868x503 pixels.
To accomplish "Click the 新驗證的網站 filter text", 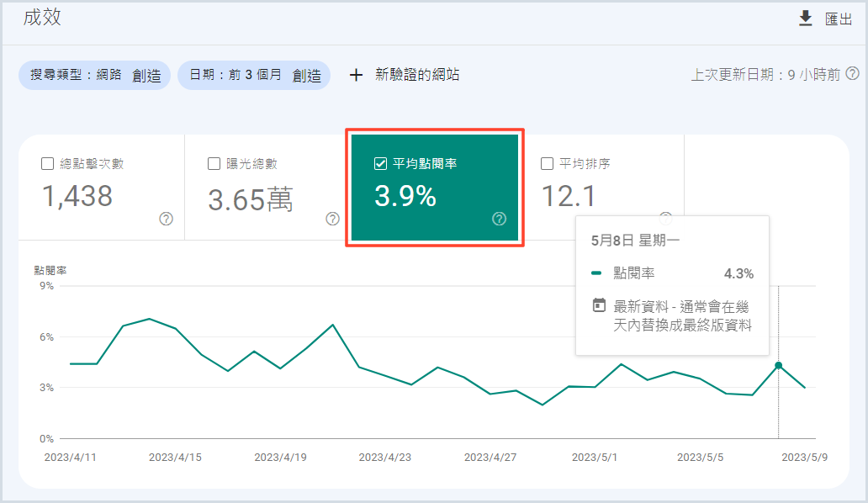I will point(417,75).
